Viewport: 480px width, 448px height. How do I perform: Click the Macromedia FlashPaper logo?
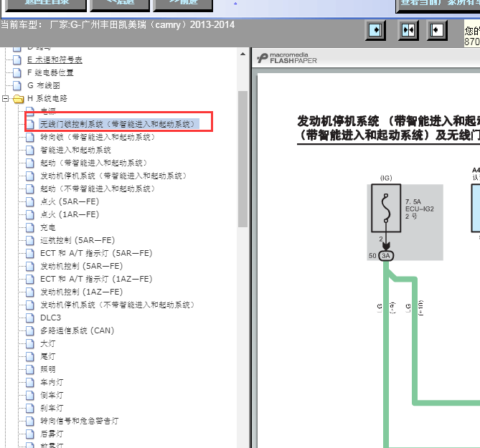point(287,58)
